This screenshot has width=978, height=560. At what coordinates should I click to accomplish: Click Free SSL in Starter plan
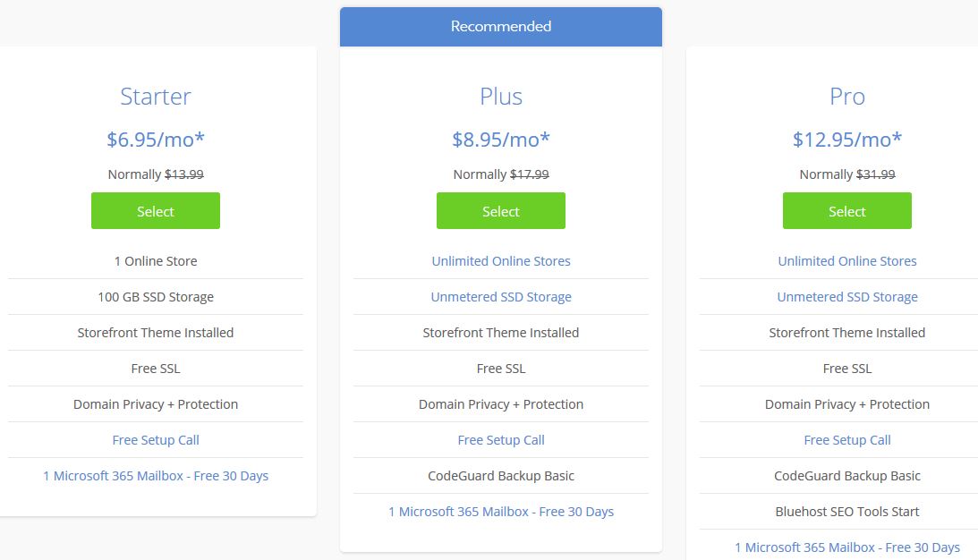156,369
